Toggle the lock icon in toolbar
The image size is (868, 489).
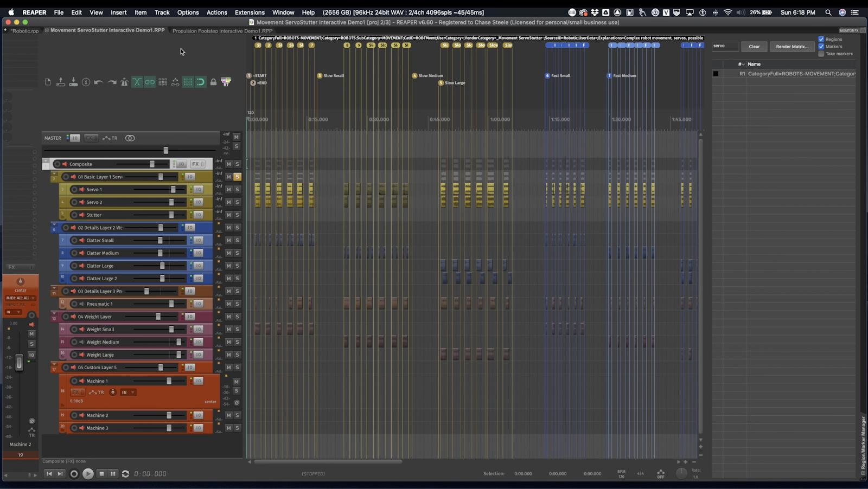point(213,82)
